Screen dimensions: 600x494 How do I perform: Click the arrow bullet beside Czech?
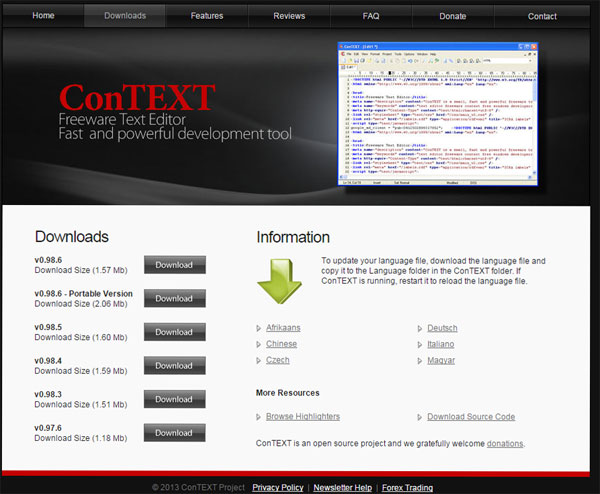pos(259,360)
